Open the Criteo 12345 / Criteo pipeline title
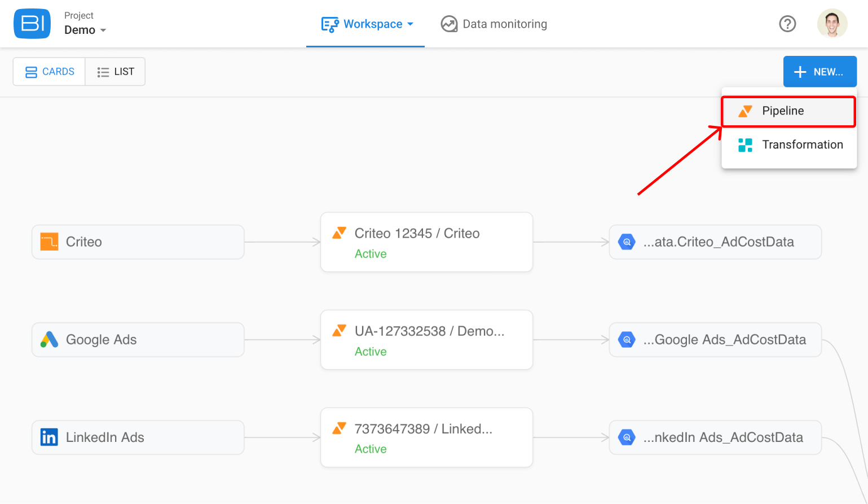This screenshot has height=504, width=868. [417, 233]
